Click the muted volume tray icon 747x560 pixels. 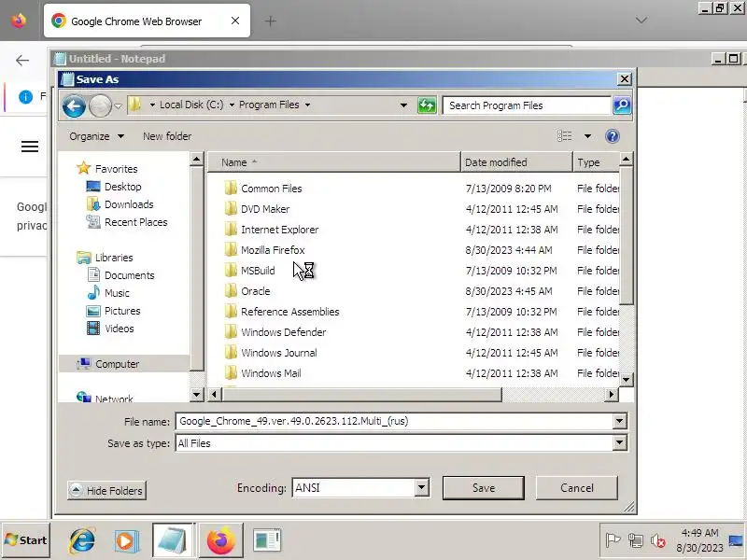click(658, 540)
